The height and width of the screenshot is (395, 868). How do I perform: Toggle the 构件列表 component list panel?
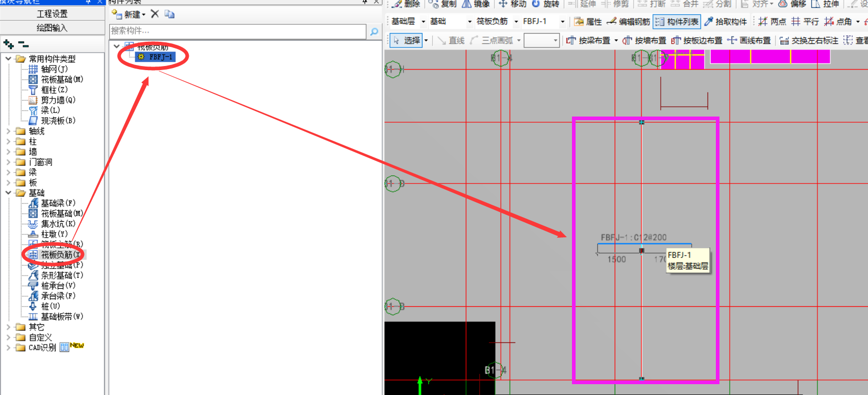pyautogui.click(x=677, y=21)
